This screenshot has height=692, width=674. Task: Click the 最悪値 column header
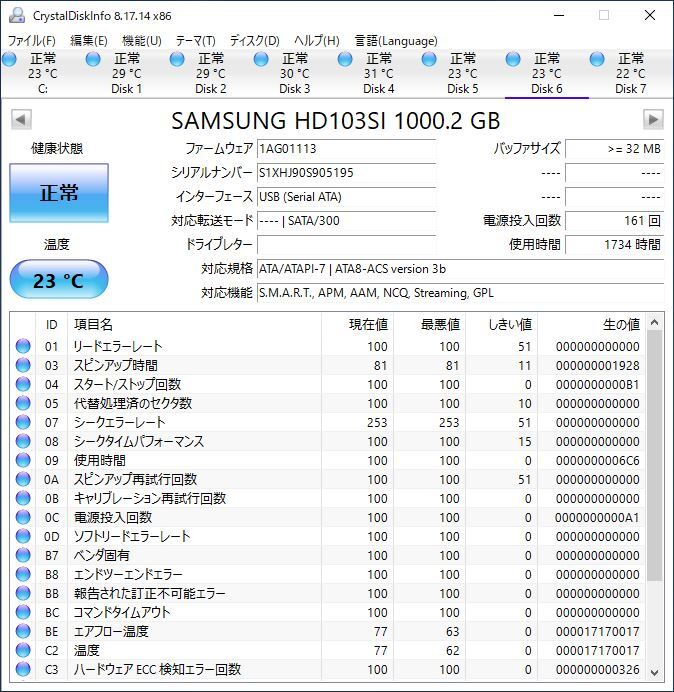tap(429, 324)
